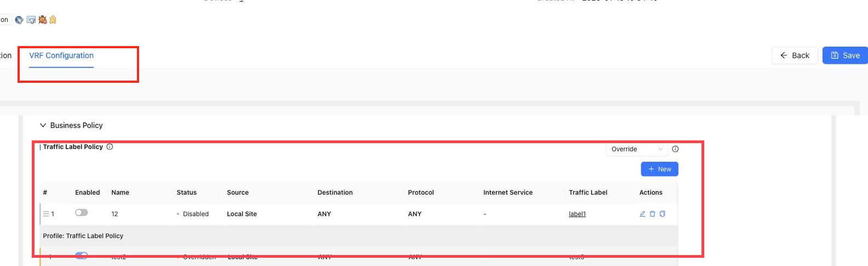Click the Destination column header
This screenshot has width=868, height=266.
[x=335, y=193]
